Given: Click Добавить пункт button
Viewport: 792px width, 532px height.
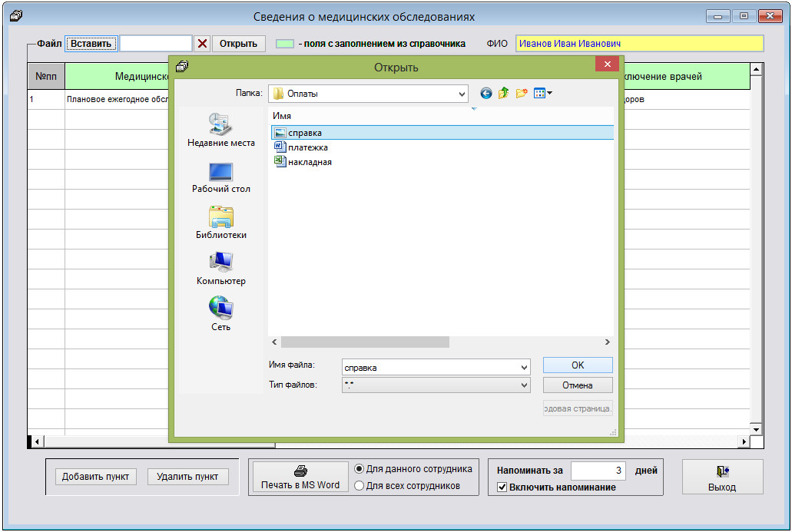Looking at the screenshot, I should 95,477.
